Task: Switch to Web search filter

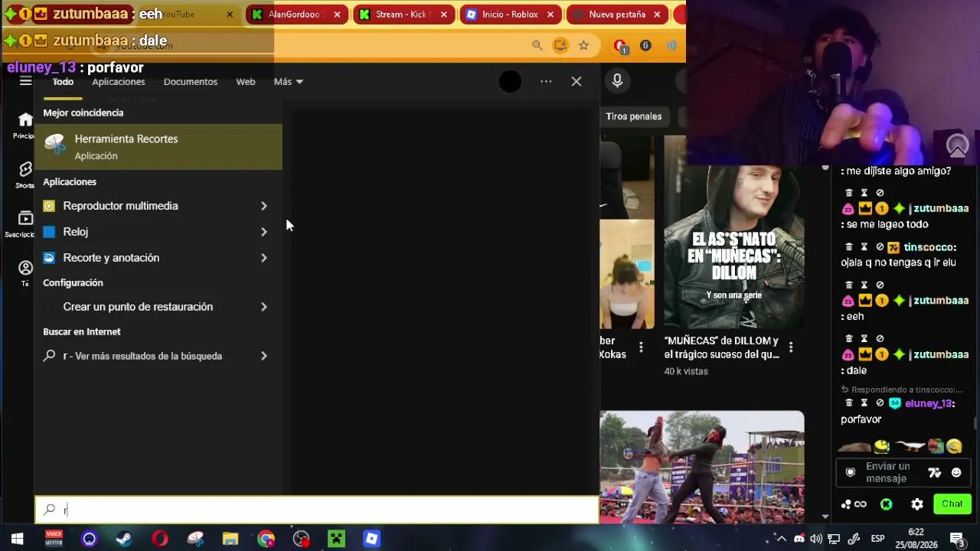Action: click(246, 82)
